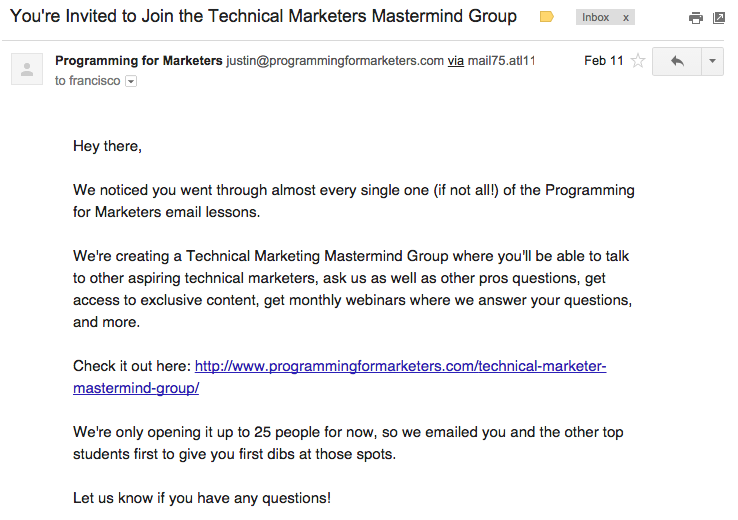Viewport: 738px width, 520px height.
Task: Click sender name Programming for Marketers
Action: tap(138, 61)
